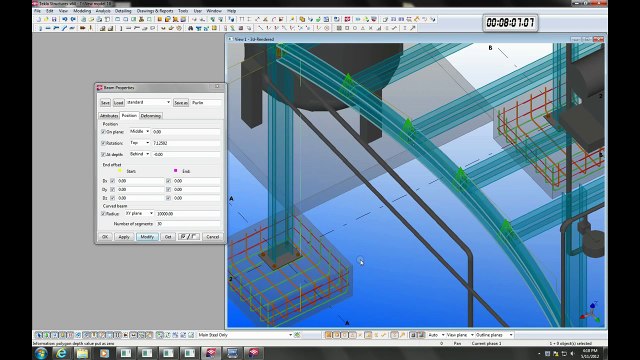Open the At depth Behind dropdown
Image resolution: width=640 pixels, height=360 pixels.
coord(147,154)
